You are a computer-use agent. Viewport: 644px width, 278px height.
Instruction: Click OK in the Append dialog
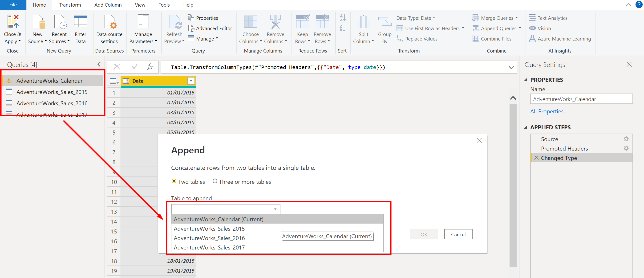424,234
